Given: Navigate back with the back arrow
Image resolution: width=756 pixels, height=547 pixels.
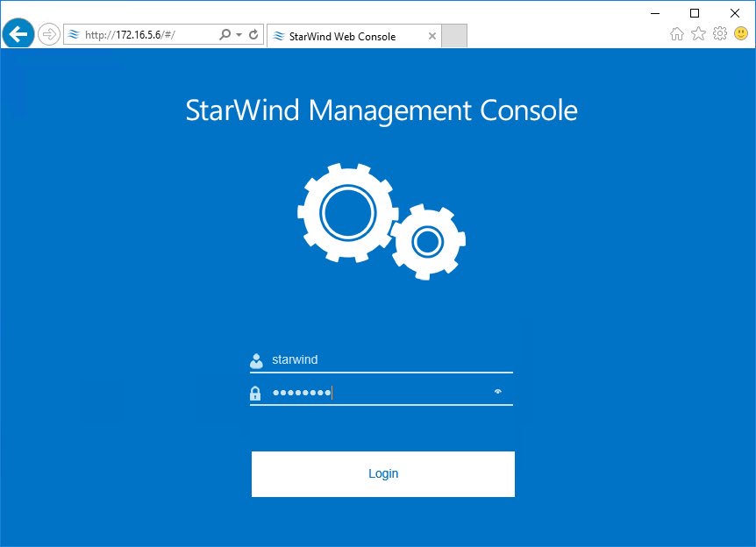Looking at the screenshot, I should (18, 34).
